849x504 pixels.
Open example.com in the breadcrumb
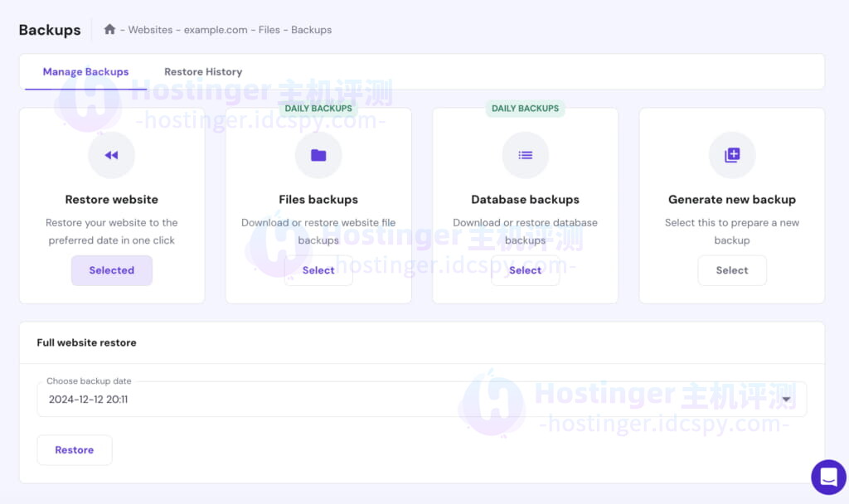216,30
